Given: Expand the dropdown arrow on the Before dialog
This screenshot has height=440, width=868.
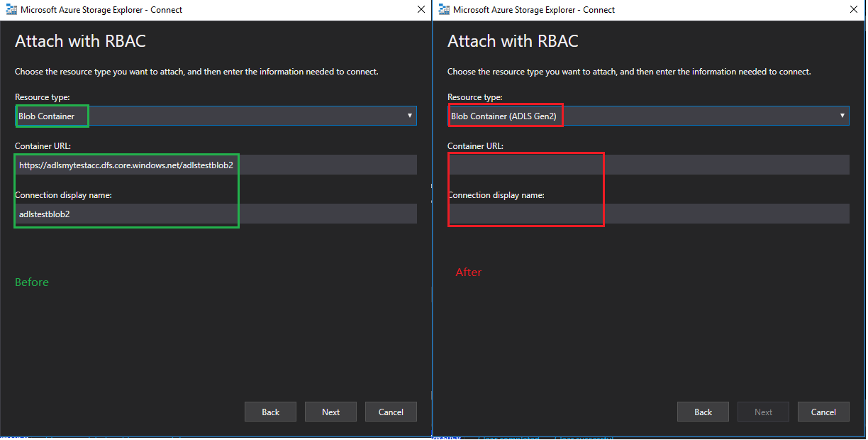Looking at the screenshot, I should coord(410,115).
